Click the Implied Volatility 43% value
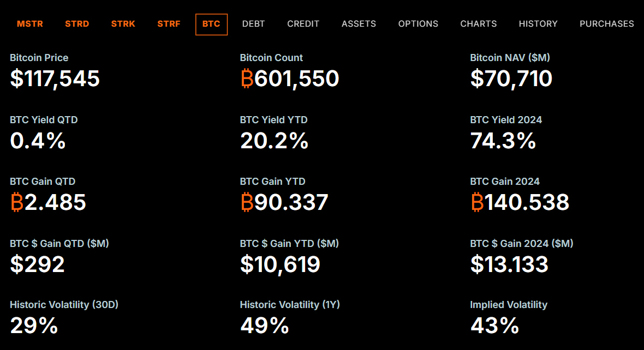644x350 pixels. (494, 326)
